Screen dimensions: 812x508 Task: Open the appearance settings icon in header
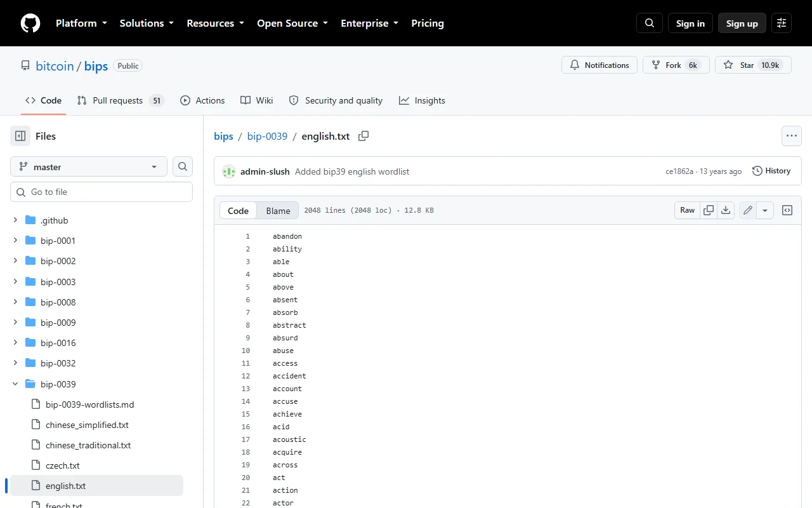(x=782, y=23)
